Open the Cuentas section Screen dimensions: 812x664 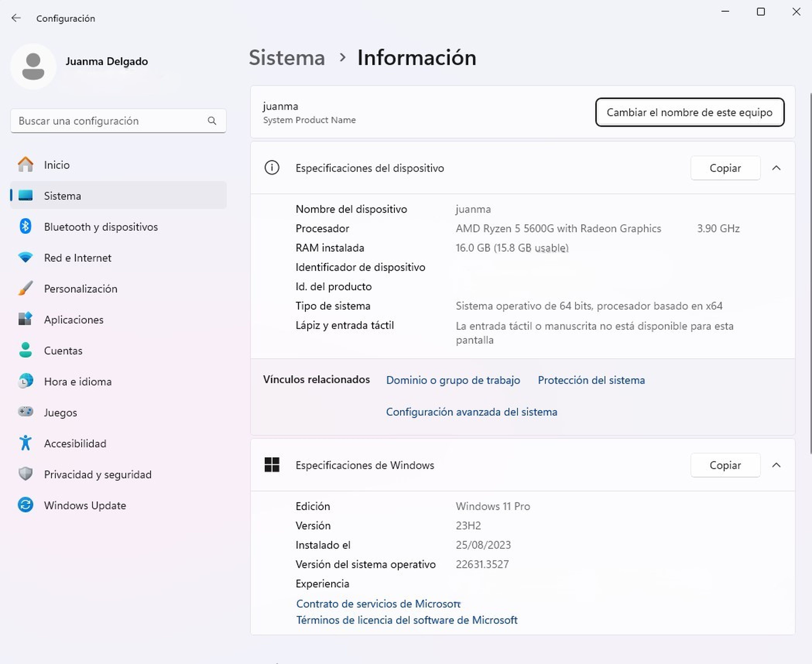click(x=118, y=350)
